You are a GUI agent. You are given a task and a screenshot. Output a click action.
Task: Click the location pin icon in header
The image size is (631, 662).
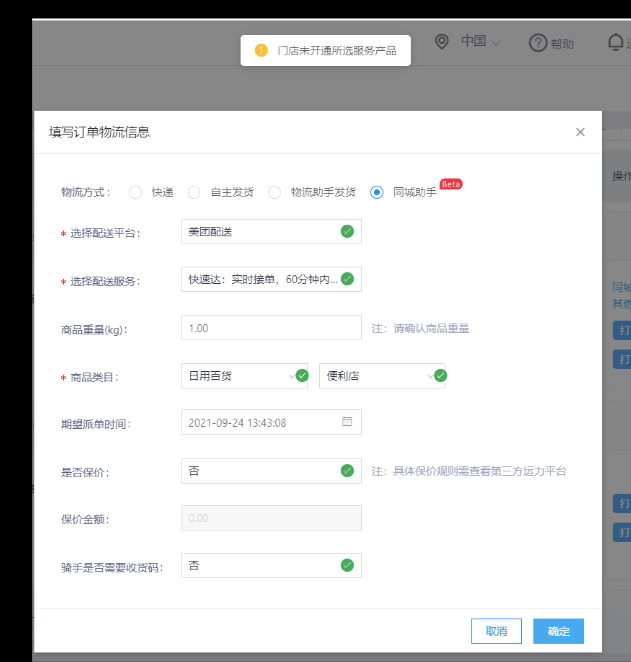point(442,42)
